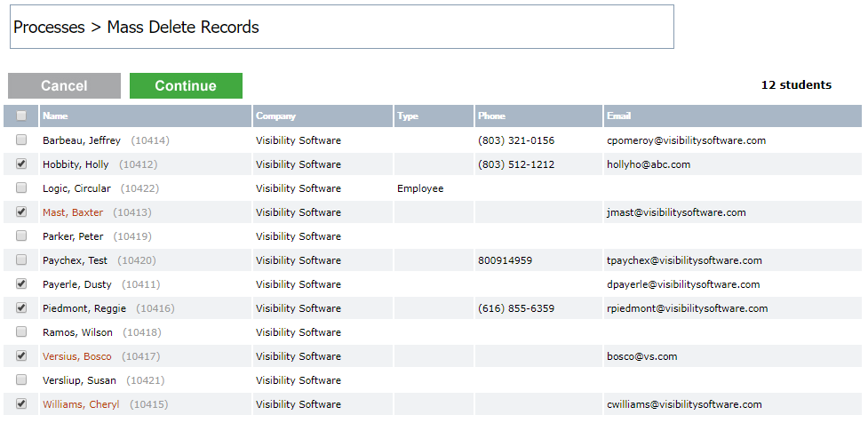Click the Phone column header
The width and height of the screenshot is (868, 447).
[x=491, y=116]
